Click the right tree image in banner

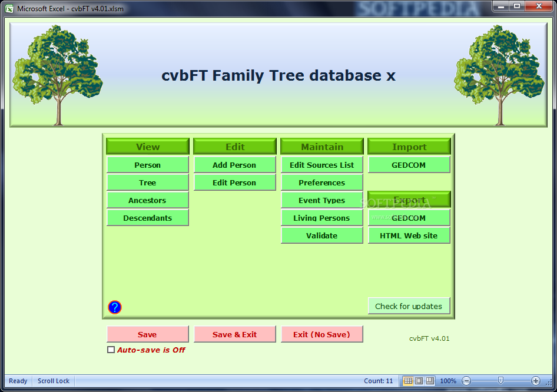(499, 75)
